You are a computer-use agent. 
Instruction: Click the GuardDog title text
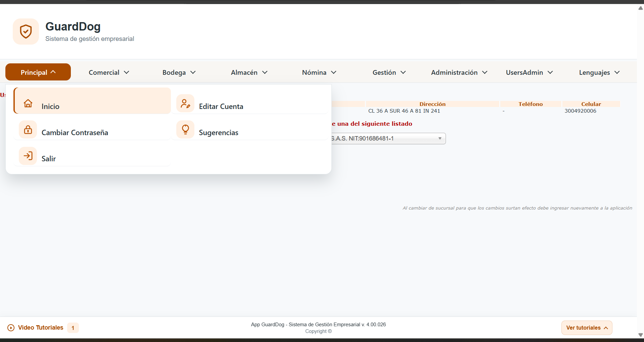(x=73, y=26)
